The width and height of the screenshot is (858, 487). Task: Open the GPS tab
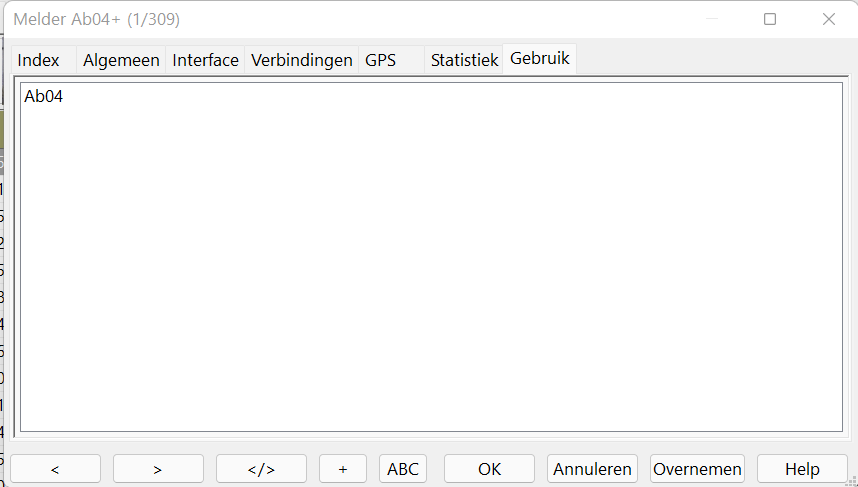pyautogui.click(x=381, y=60)
